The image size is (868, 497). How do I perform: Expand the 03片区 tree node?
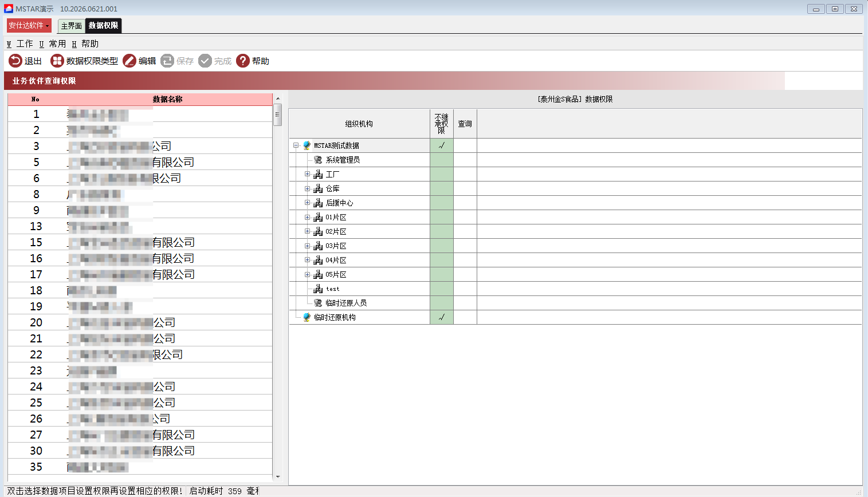coord(307,246)
